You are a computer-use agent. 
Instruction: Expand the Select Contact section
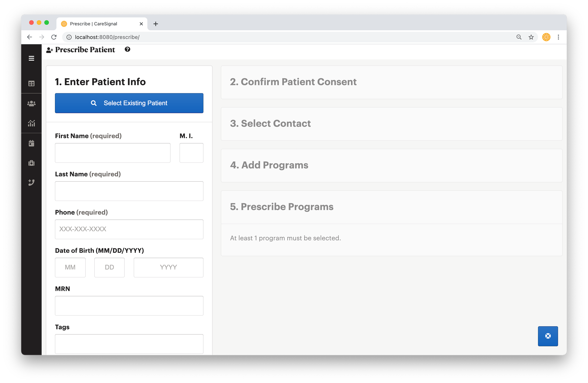(x=392, y=124)
